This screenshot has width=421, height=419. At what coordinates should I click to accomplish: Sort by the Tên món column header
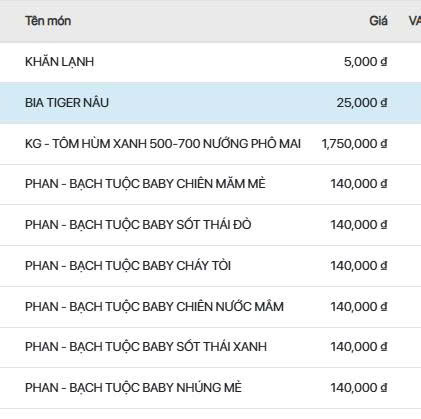pyautogui.click(x=48, y=21)
